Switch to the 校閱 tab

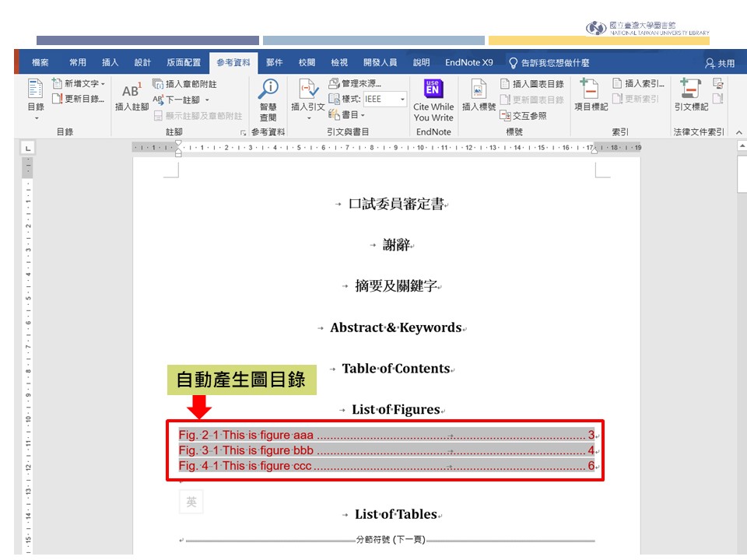[307, 62]
